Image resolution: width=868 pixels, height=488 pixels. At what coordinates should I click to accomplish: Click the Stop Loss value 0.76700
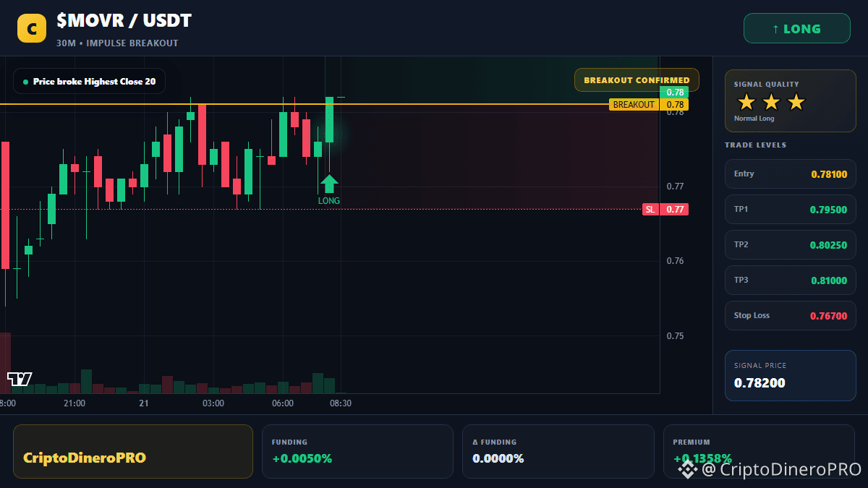pos(829,316)
